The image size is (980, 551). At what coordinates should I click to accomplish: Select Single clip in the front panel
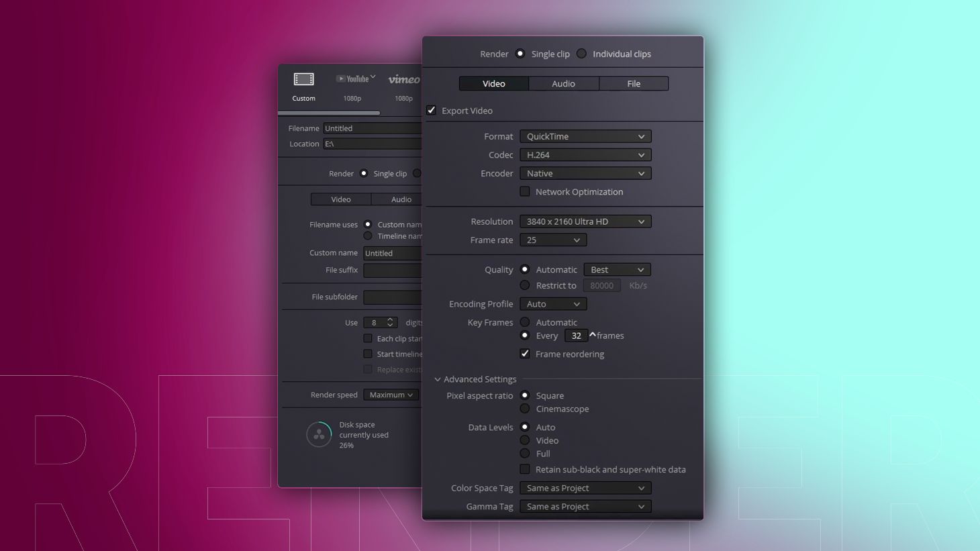(x=520, y=54)
